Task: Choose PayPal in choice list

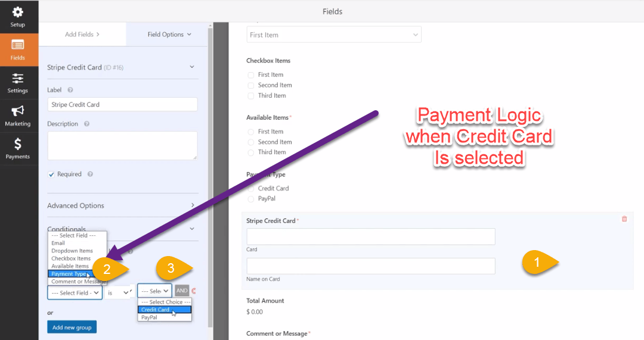Action: [165, 317]
